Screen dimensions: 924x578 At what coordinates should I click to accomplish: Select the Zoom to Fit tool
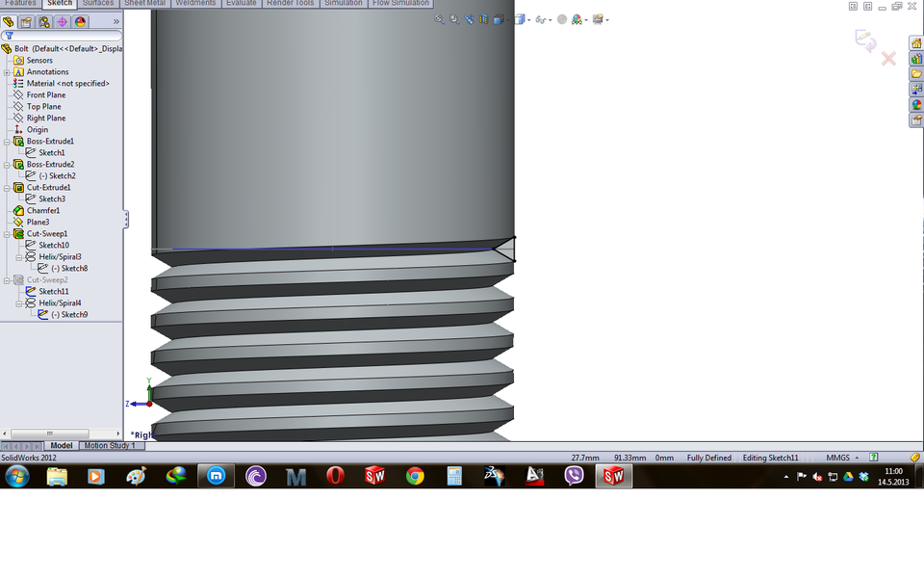436,18
